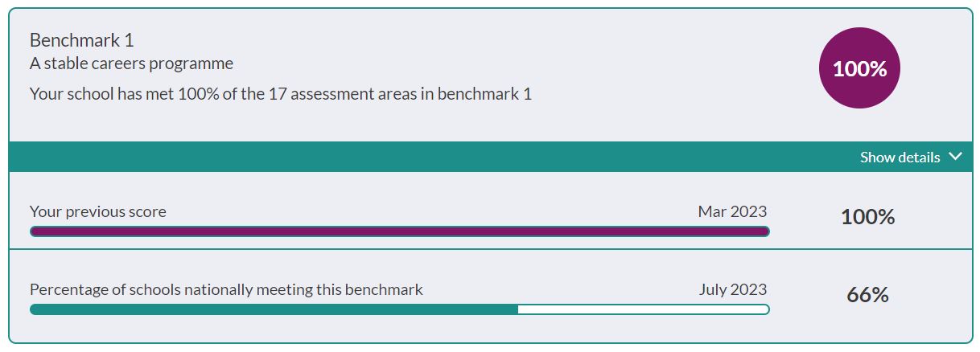Screen dimensions: 980x352
Task: Click the Benchmark 1 card header area
Action: click(x=490, y=76)
